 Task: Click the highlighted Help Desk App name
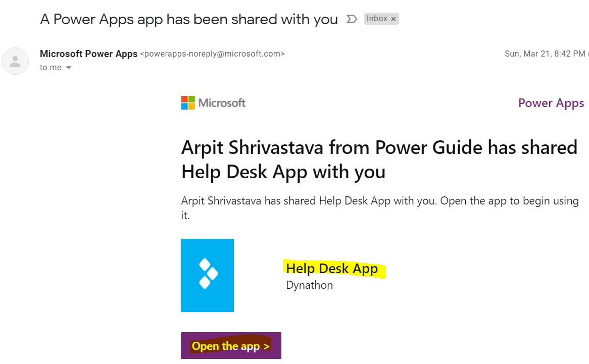click(x=332, y=269)
